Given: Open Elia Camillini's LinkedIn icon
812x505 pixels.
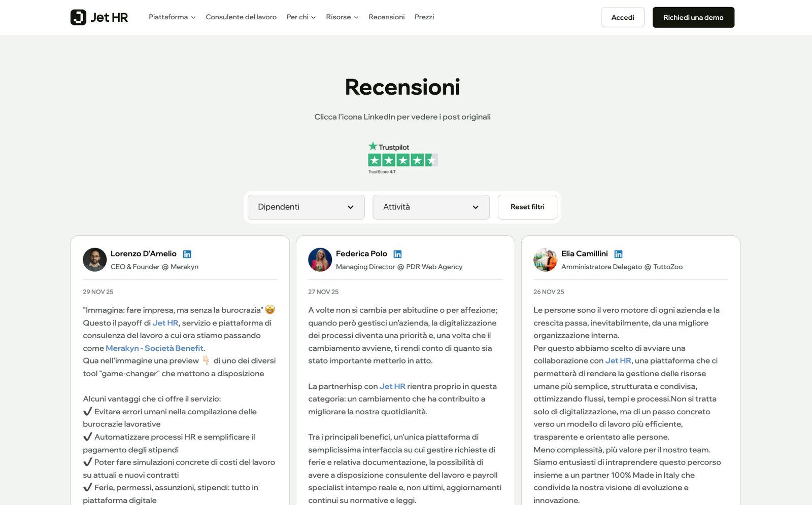Looking at the screenshot, I should click(618, 254).
